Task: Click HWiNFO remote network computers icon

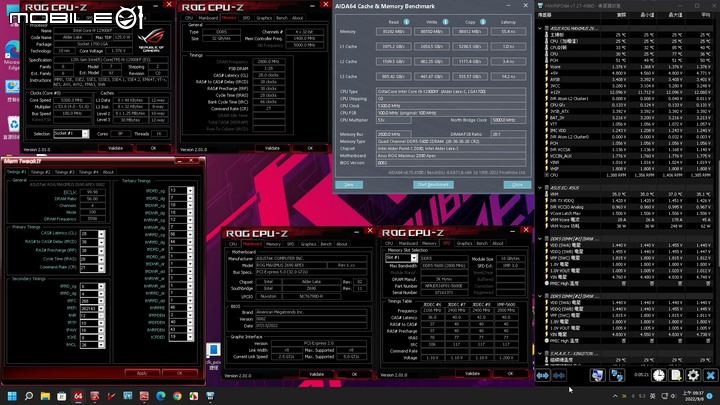Action: [x=617, y=375]
